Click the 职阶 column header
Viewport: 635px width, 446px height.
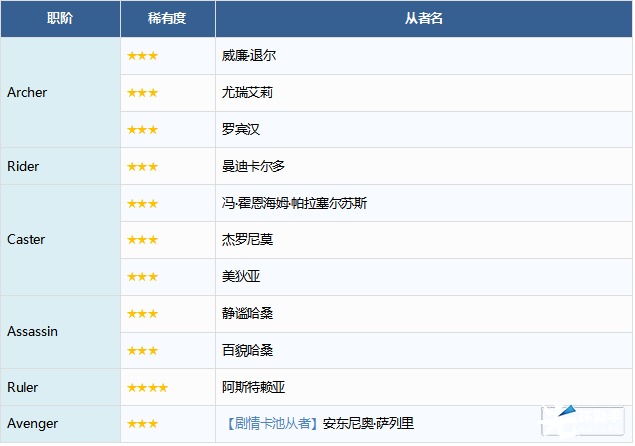click(60, 19)
